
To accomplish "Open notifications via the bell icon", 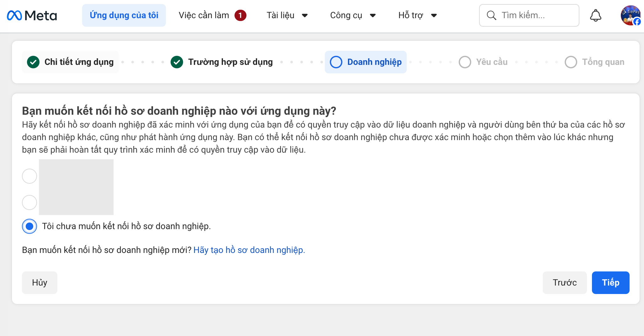I will point(595,15).
